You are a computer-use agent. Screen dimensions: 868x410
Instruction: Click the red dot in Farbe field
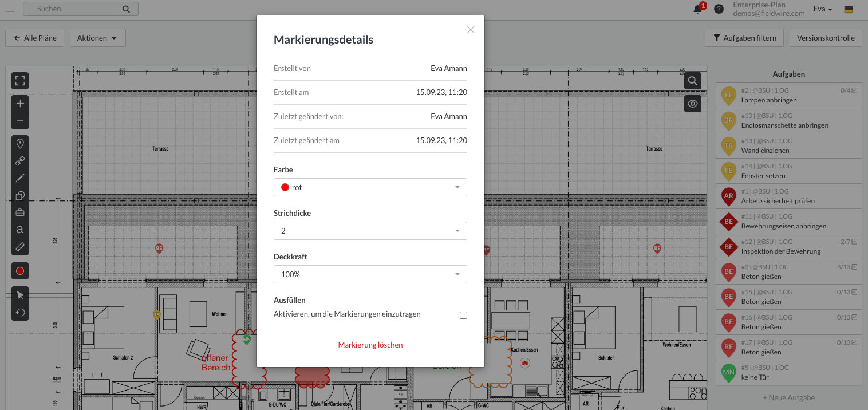coord(285,187)
